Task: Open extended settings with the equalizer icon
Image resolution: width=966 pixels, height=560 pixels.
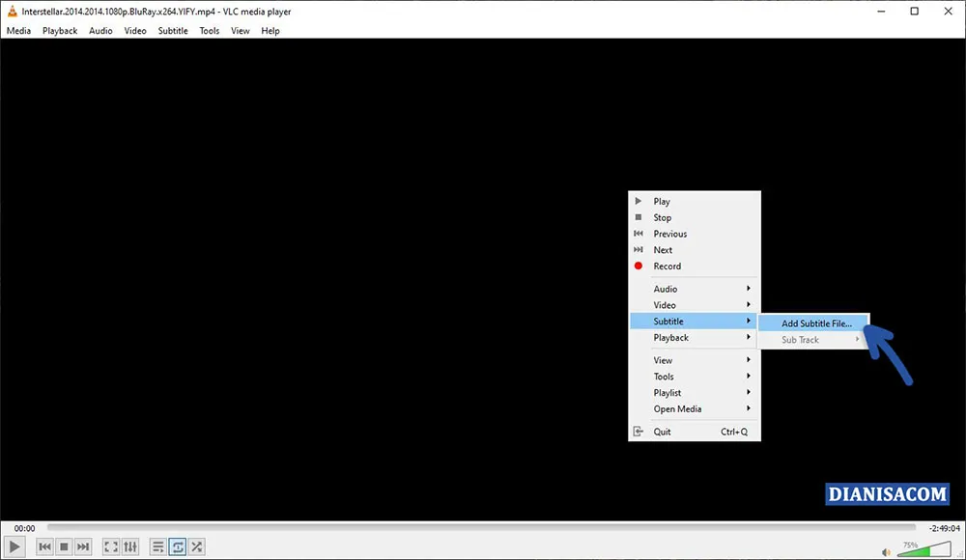Action: [129, 546]
